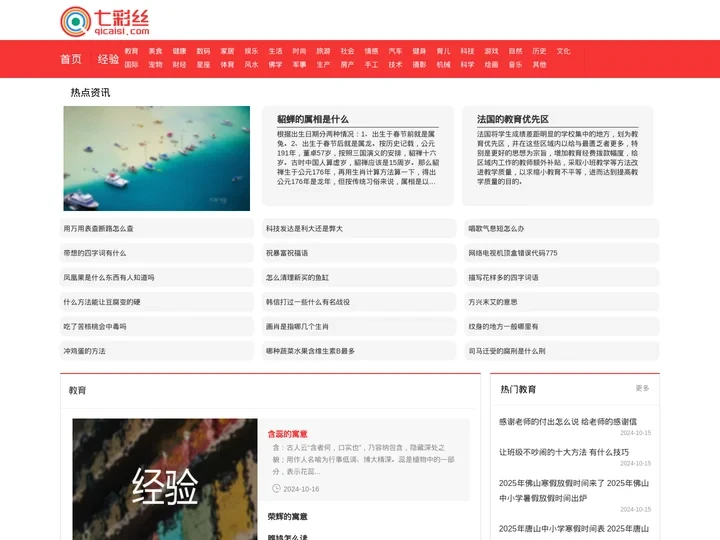Open 韩信打过一些什么有名战役 link
This screenshot has width=720, height=540.
pos(308,302)
